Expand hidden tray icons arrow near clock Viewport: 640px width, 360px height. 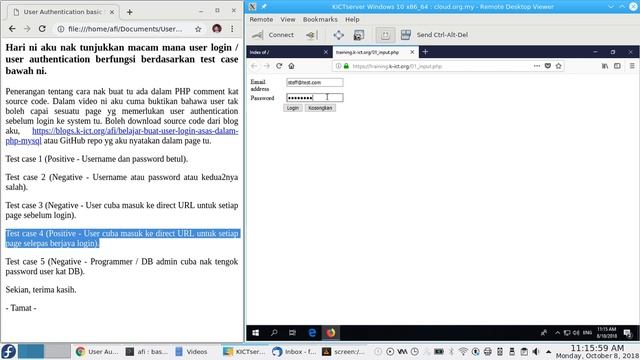[x=549, y=352]
